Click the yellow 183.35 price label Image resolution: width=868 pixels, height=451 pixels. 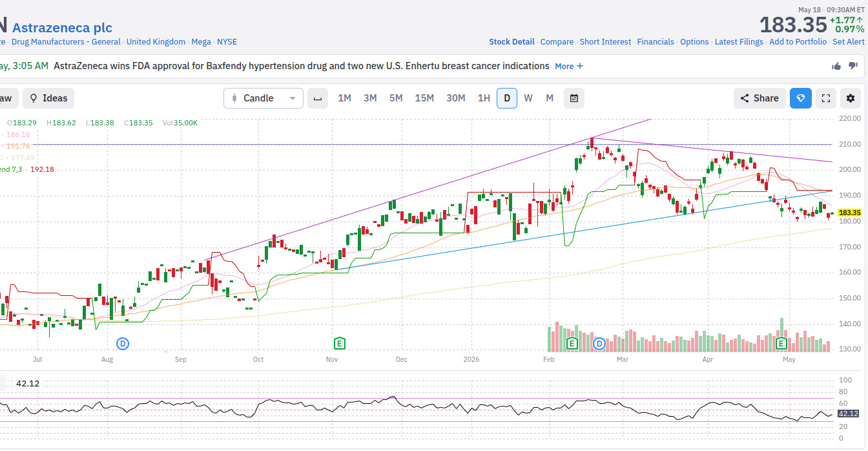coord(850,213)
